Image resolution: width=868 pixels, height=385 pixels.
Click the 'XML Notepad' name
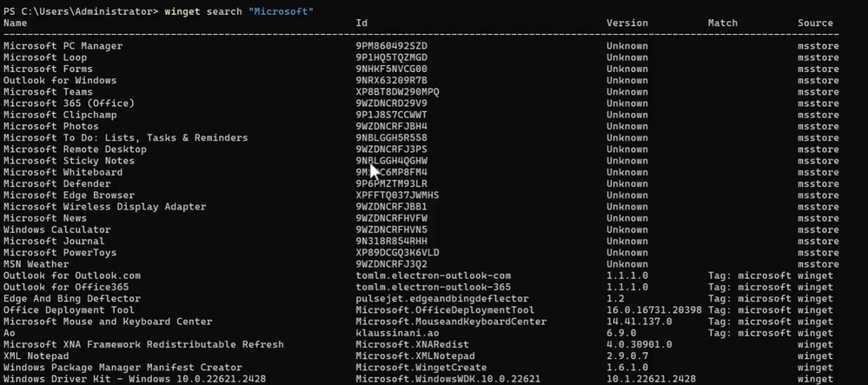[36, 356]
